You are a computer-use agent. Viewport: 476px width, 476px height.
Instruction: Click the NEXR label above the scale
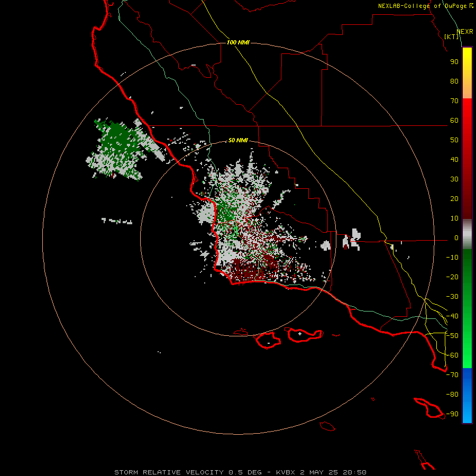point(464,32)
